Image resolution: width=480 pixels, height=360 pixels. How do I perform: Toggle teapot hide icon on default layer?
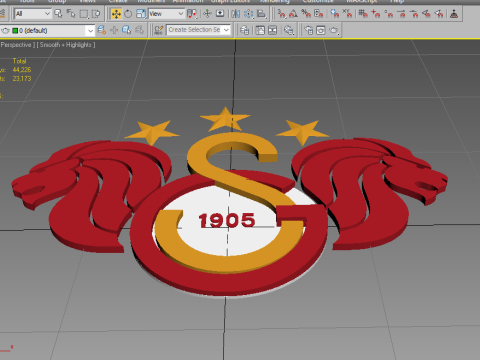pos(5,31)
